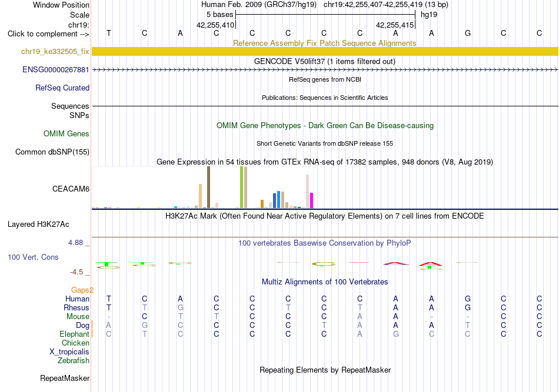Click the -4.5 PhyloP scale value
The width and height of the screenshot is (559, 392).
coord(76,272)
